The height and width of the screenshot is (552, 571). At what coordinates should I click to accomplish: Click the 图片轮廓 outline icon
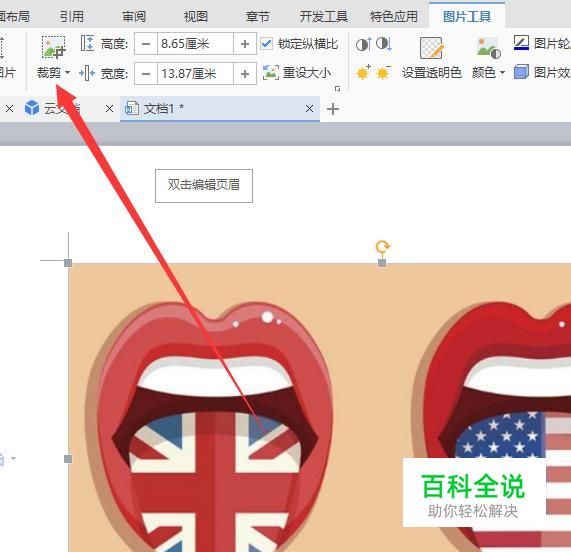tap(521, 43)
